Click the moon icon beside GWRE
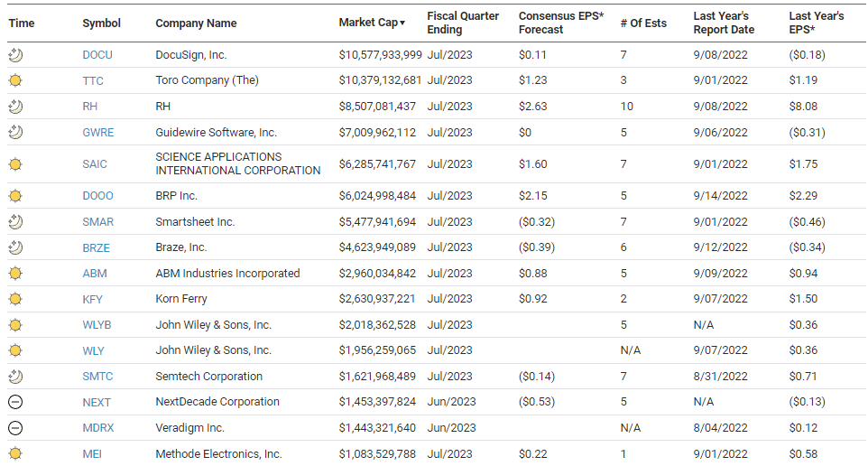Screen dimensions: 868x466 click(x=15, y=132)
